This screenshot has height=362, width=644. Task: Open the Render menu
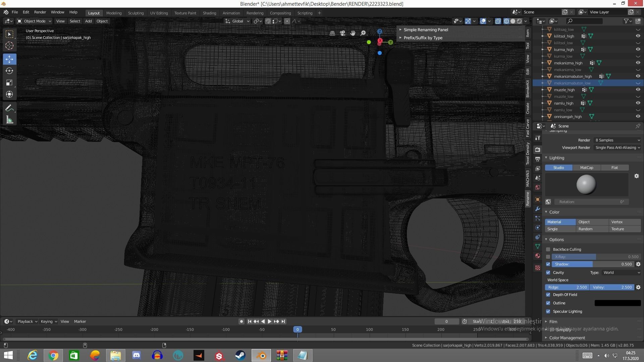tap(40, 12)
